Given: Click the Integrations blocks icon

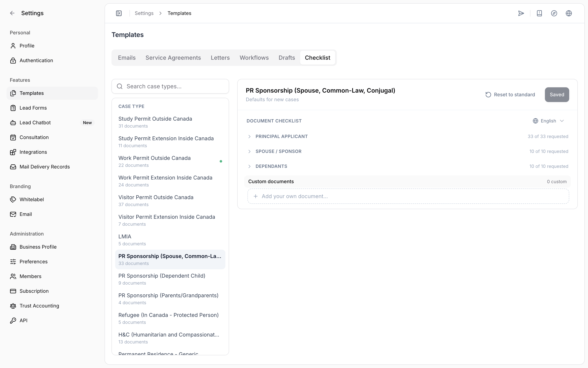Looking at the screenshot, I should (x=13, y=152).
